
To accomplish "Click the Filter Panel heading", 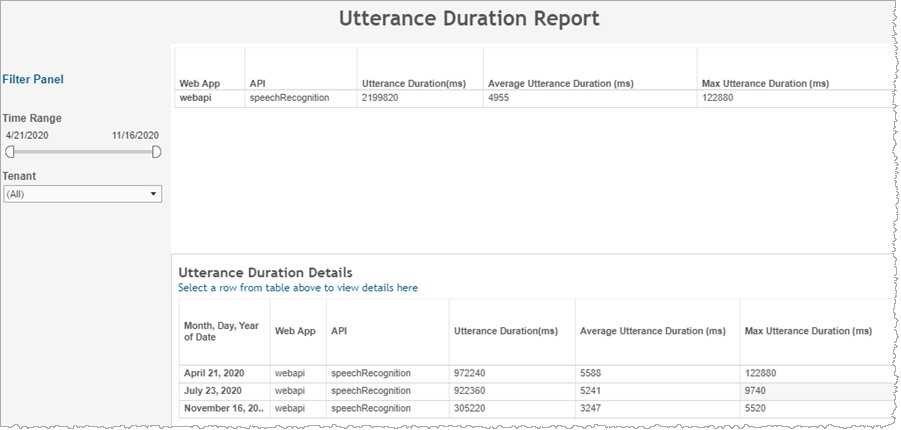I will 33,79.
